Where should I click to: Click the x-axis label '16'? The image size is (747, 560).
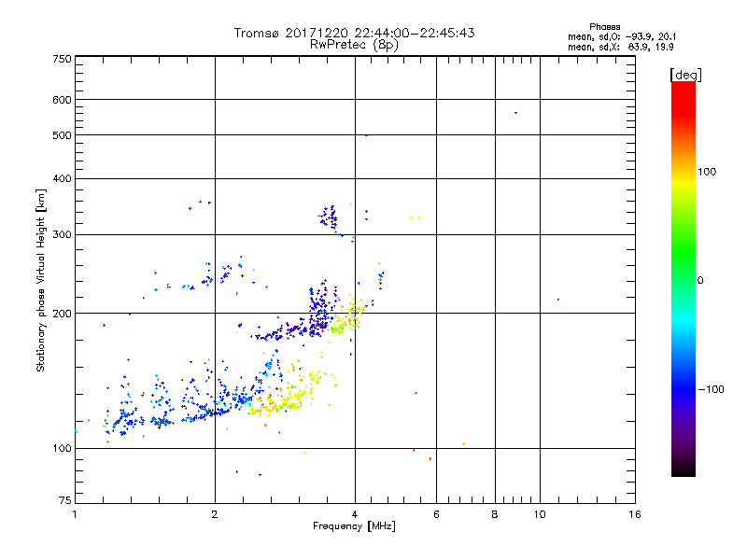coord(635,514)
